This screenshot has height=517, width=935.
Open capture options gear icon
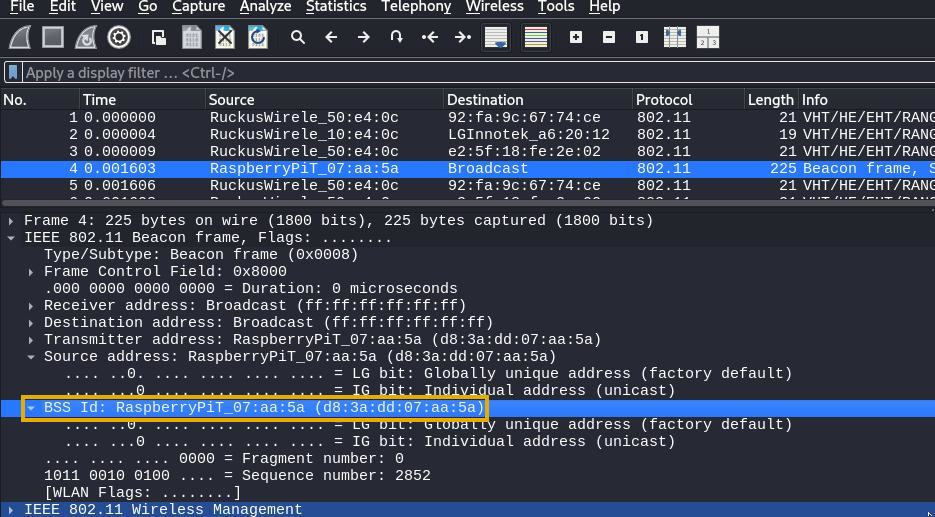119,38
